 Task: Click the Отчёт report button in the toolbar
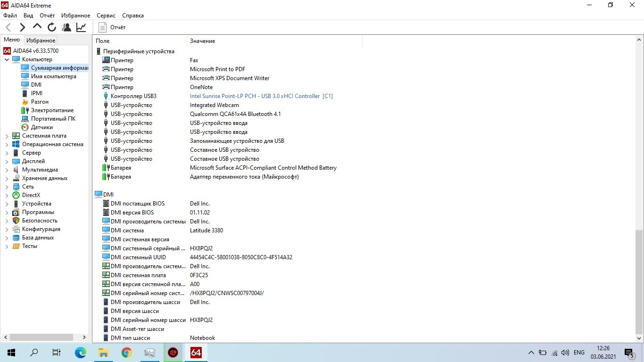pos(112,27)
